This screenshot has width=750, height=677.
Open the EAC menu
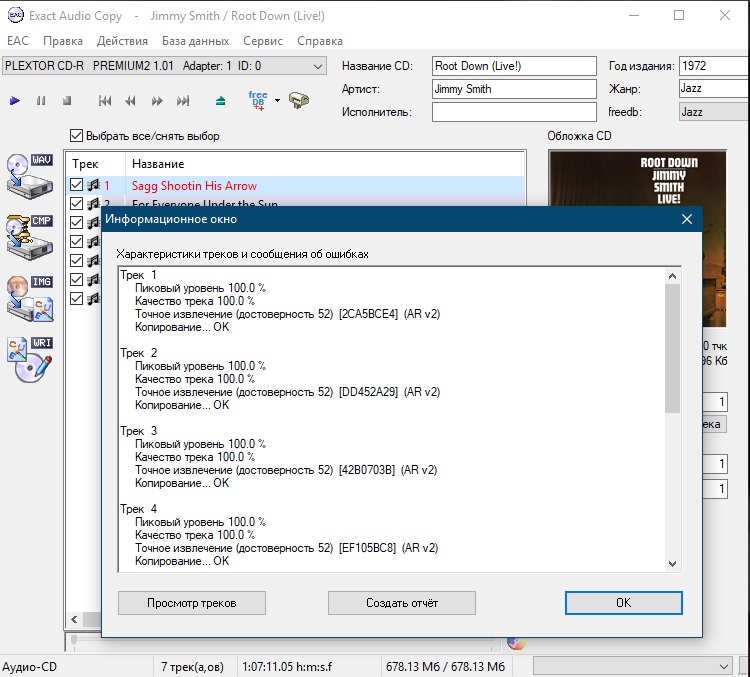point(18,41)
